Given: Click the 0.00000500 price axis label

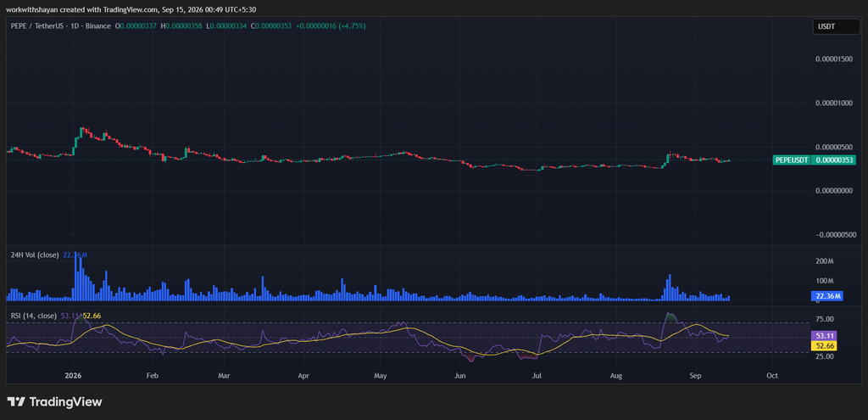Looking at the screenshot, I should point(834,147).
